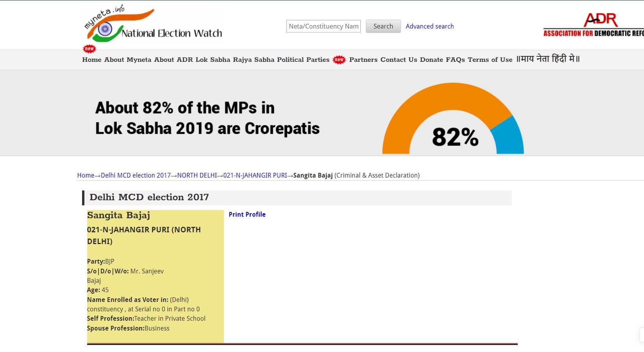Click the red new badge above Home
This screenshot has height=352, width=644.
pos(89,48)
